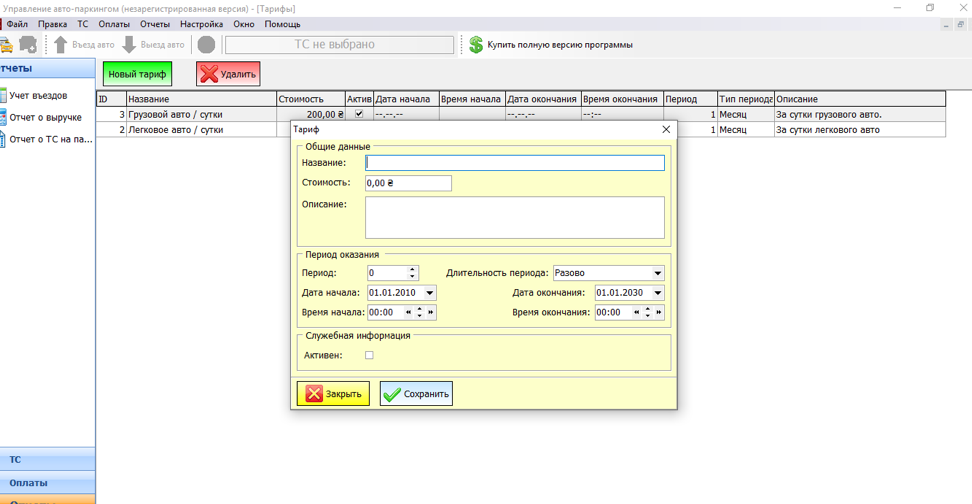Click the Стоимость input field
The height and width of the screenshot is (504, 972).
point(408,183)
